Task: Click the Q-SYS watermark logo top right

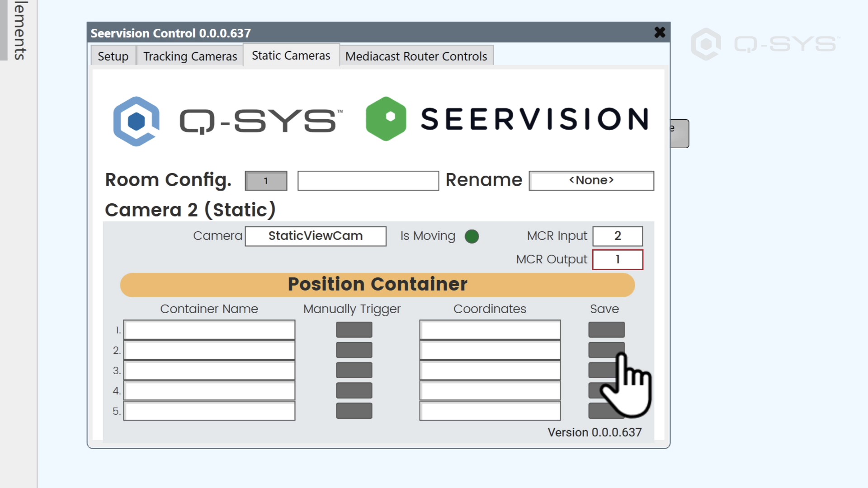Action: (x=706, y=44)
